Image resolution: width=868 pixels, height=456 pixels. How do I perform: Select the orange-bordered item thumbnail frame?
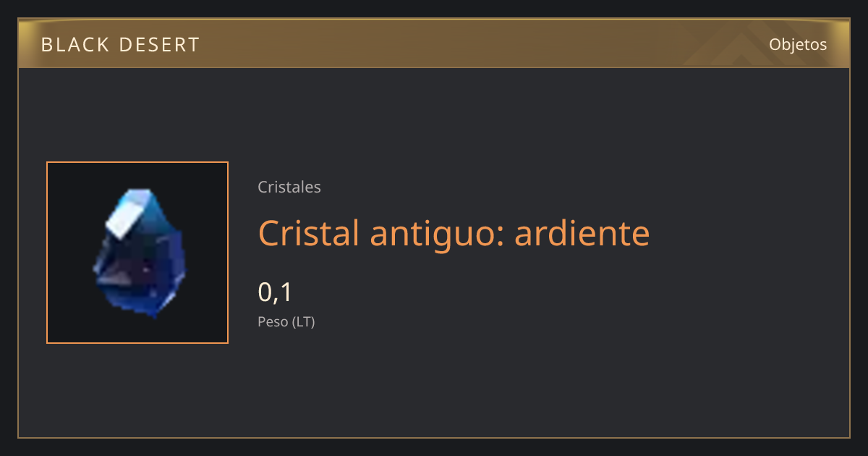tap(137, 253)
